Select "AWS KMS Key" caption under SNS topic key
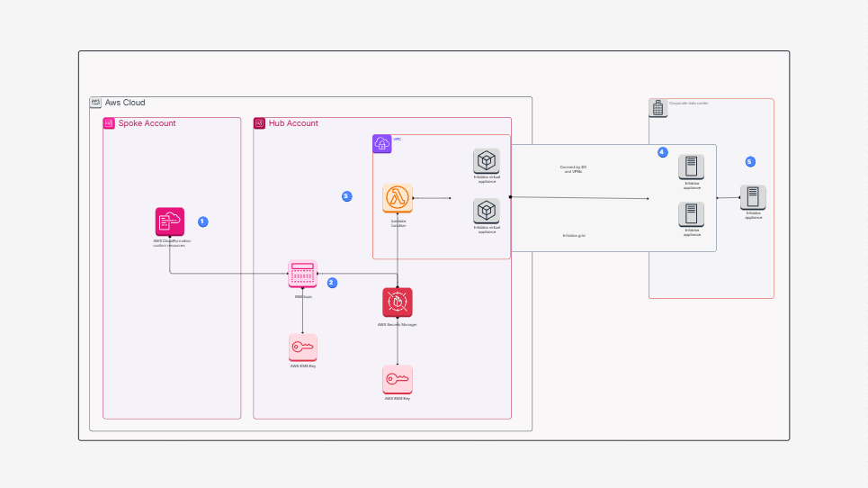The height and width of the screenshot is (488, 868). pos(303,366)
